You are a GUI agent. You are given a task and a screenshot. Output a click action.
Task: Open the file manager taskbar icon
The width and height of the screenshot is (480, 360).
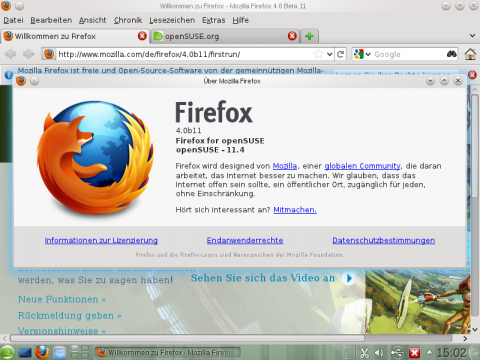coord(60,352)
